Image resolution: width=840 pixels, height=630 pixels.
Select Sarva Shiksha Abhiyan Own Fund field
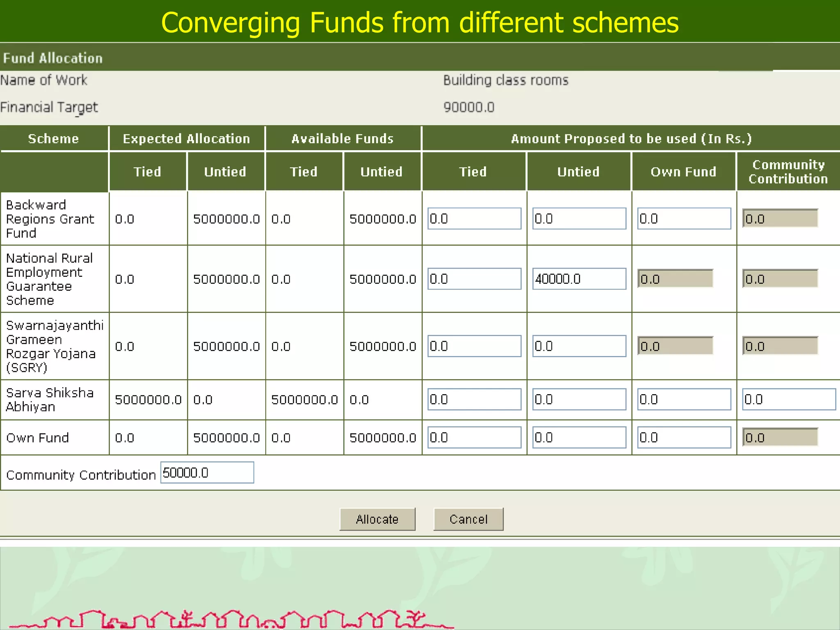click(x=684, y=399)
